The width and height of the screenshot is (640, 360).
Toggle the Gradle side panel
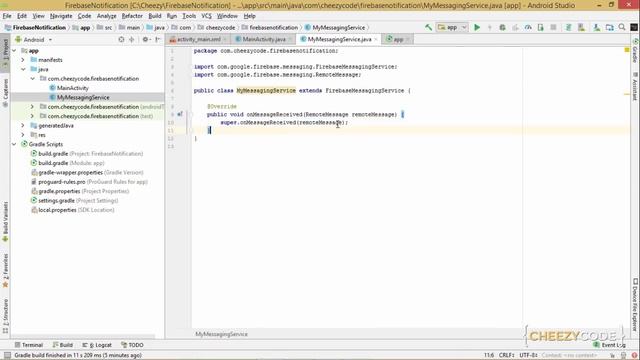(x=635, y=51)
